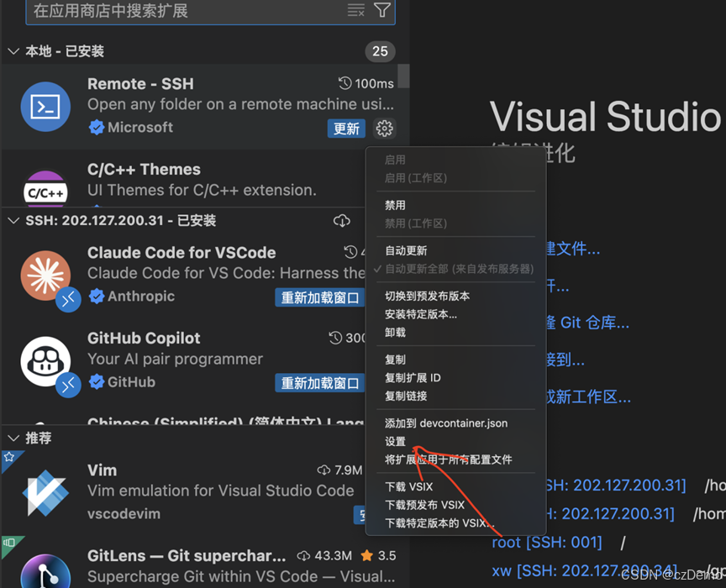This screenshot has height=588, width=726.
Task: Choose 卸载 from the context menu
Action: [x=393, y=333]
